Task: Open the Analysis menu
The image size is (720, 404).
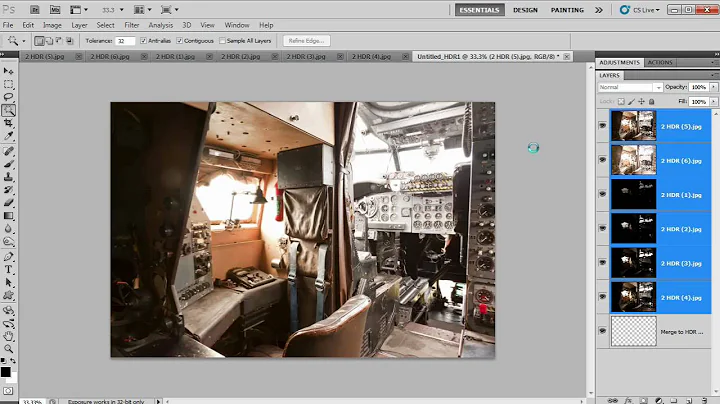Action: [161, 25]
